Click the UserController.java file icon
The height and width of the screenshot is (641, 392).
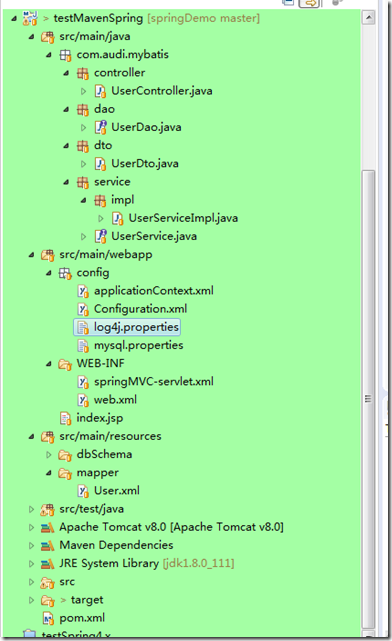click(x=100, y=91)
